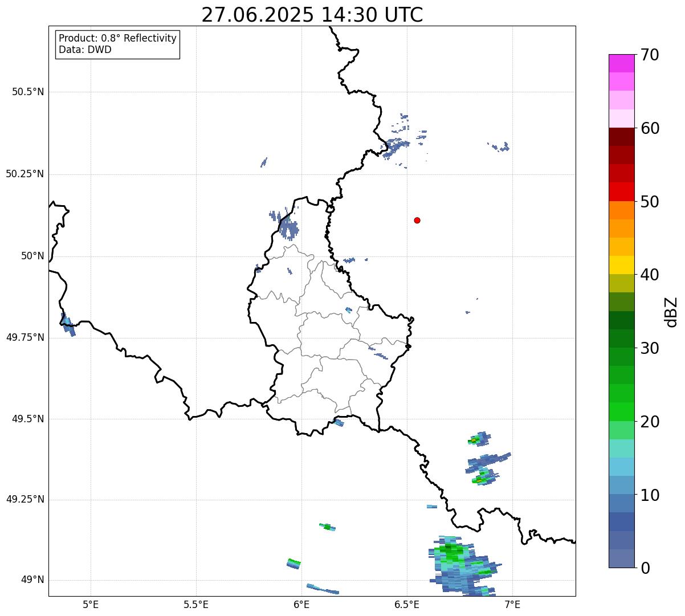Click the 50°N latitude label
685x616 pixels.
click(32, 256)
